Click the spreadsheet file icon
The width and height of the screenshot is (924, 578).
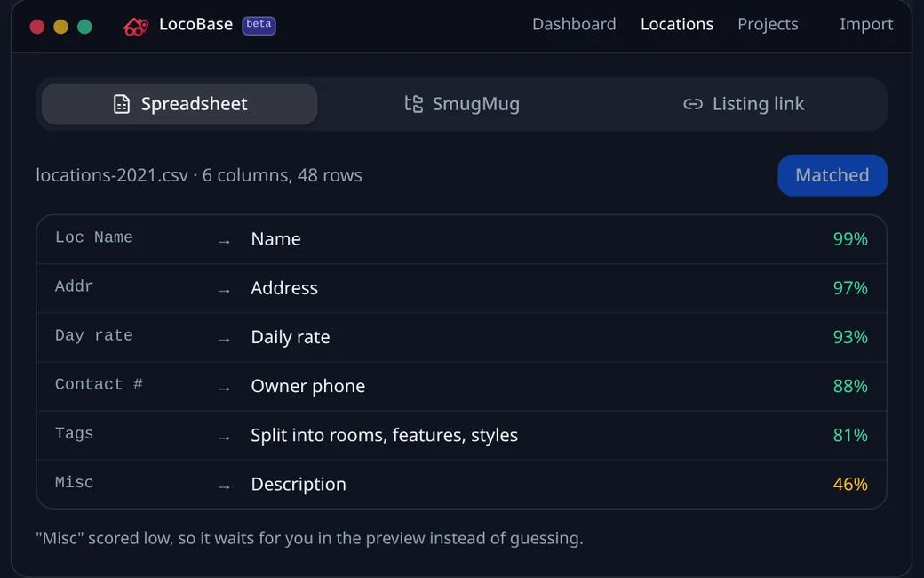pyautogui.click(x=122, y=104)
